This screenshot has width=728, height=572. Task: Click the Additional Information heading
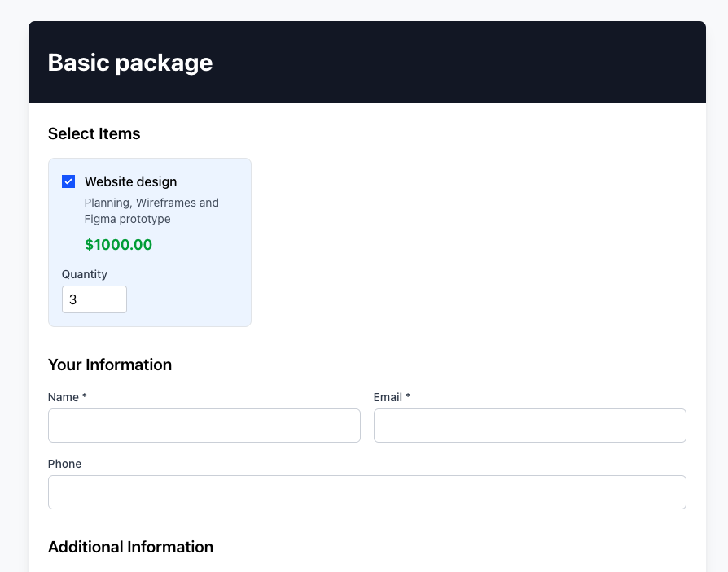[x=130, y=547]
